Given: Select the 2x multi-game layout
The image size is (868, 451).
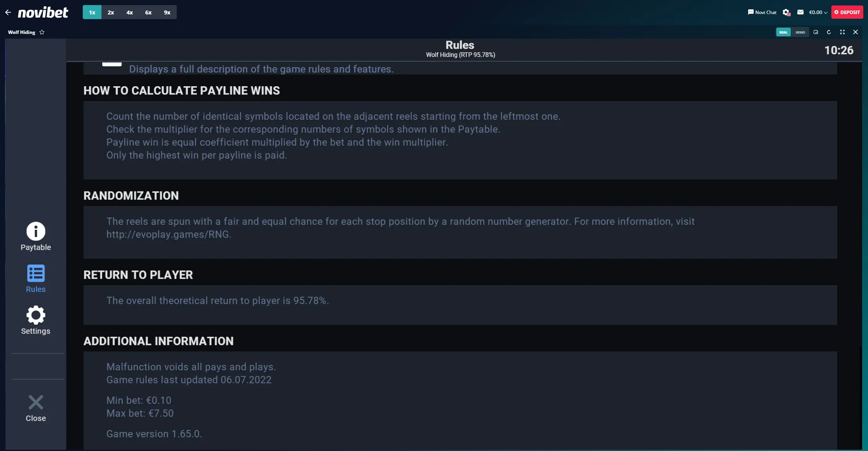Looking at the screenshot, I should 111,12.
